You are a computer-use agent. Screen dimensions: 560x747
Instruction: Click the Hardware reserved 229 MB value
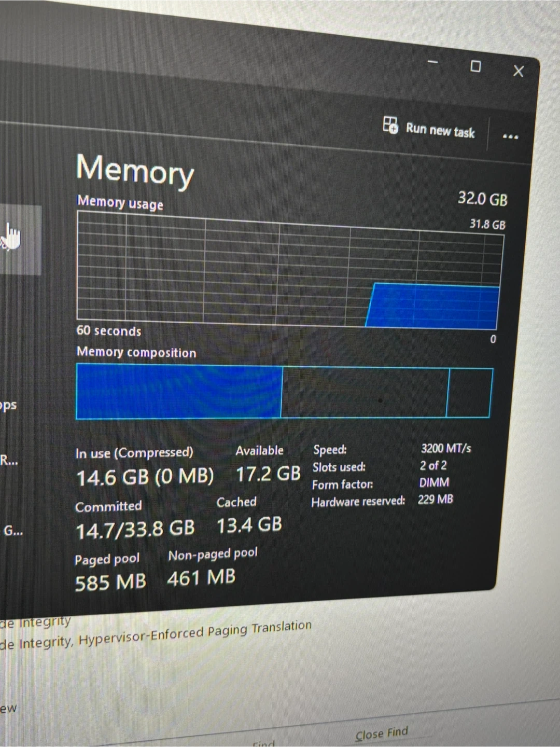435,500
